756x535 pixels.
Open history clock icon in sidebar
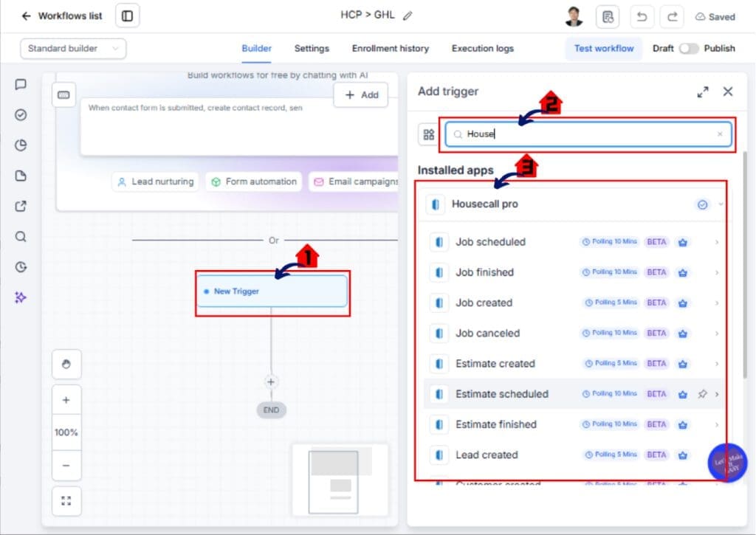(x=21, y=267)
